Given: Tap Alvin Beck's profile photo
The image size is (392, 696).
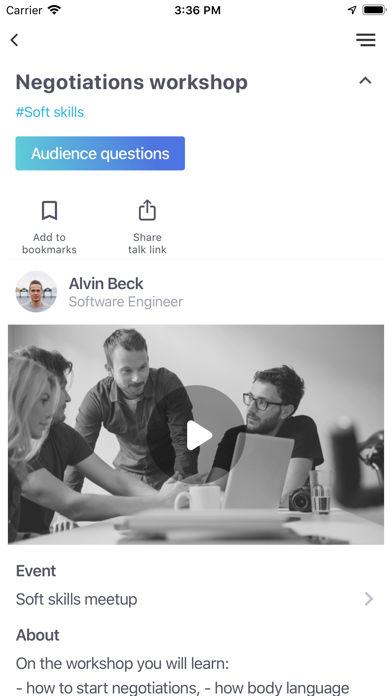Looking at the screenshot, I should coord(36,292).
